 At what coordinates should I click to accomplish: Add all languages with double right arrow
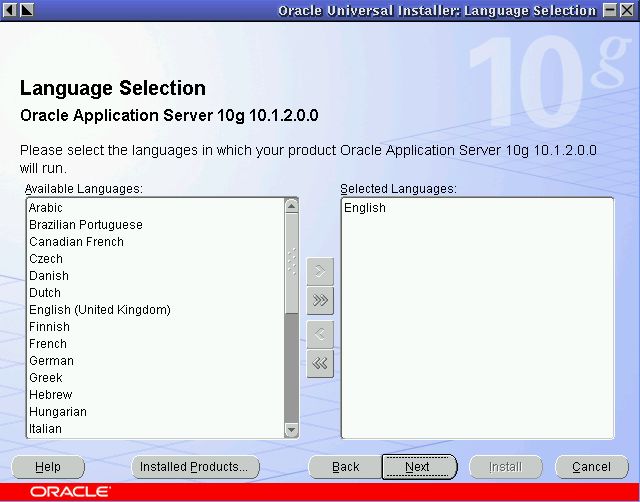pos(320,300)
